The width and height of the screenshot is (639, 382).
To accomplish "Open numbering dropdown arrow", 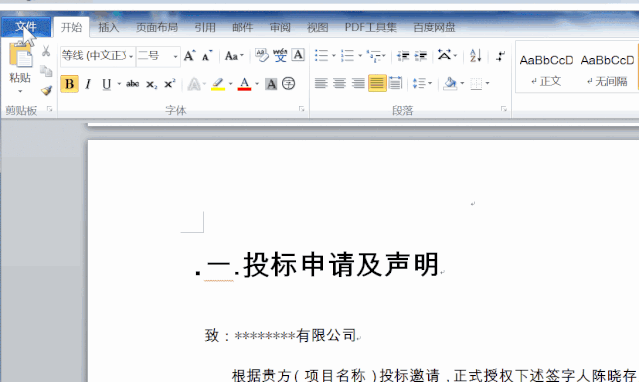I will 360,55.
